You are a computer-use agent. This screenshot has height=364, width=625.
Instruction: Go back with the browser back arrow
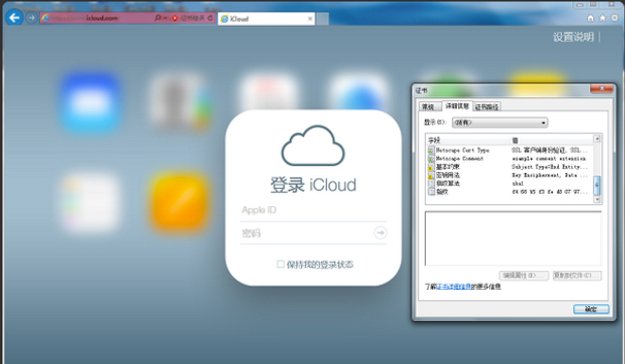tap(14, 18)
